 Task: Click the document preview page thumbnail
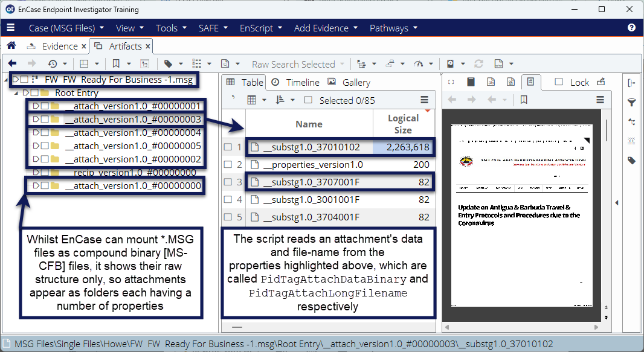pos(521,215)
